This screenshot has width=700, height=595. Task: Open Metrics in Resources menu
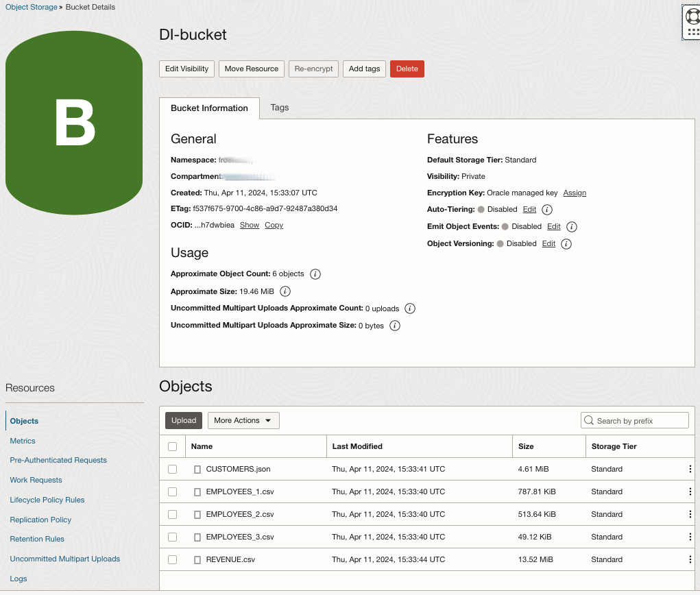pos(23,441)
